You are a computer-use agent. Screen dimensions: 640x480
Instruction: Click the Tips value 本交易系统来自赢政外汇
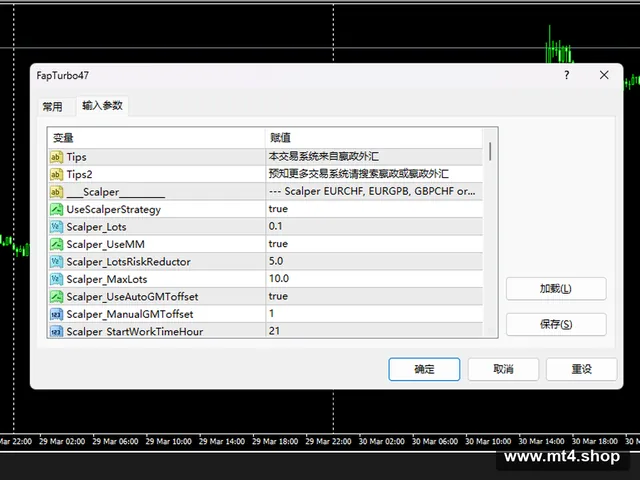pos(323,156)
